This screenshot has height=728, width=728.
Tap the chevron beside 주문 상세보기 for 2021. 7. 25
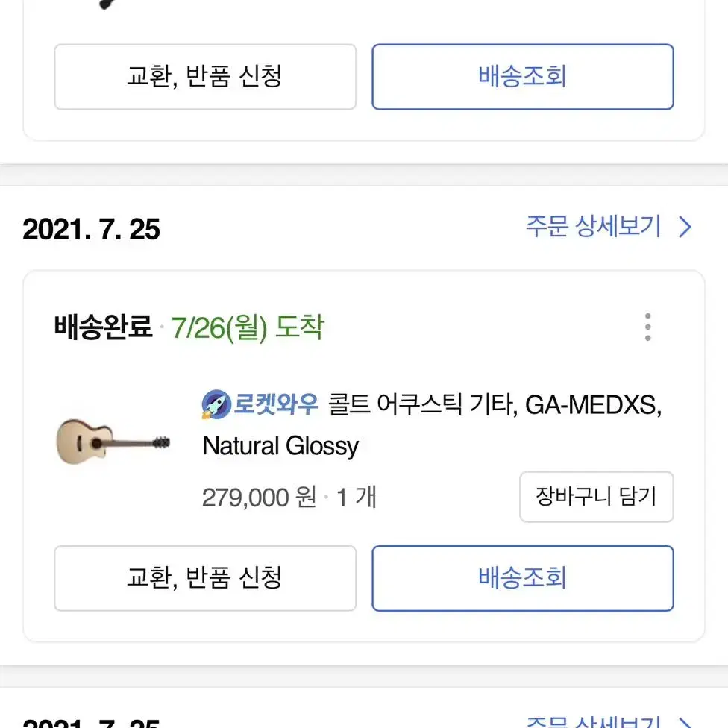tap(685, 227)
